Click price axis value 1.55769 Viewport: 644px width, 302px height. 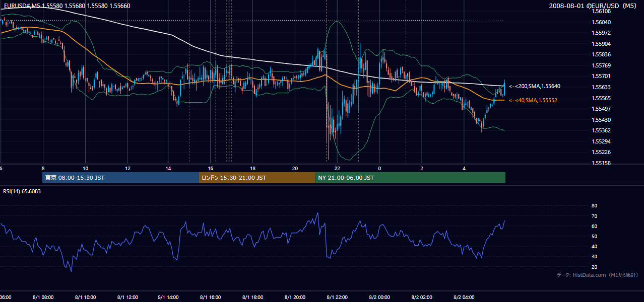[601, 65]
